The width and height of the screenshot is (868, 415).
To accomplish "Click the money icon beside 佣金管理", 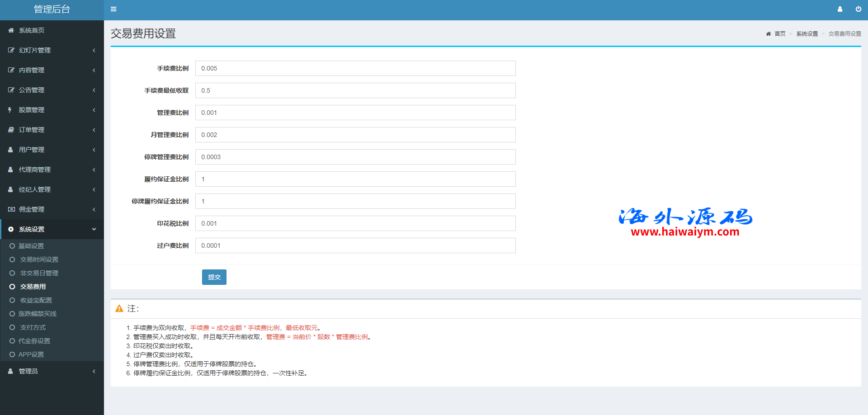I will point(11,209).
